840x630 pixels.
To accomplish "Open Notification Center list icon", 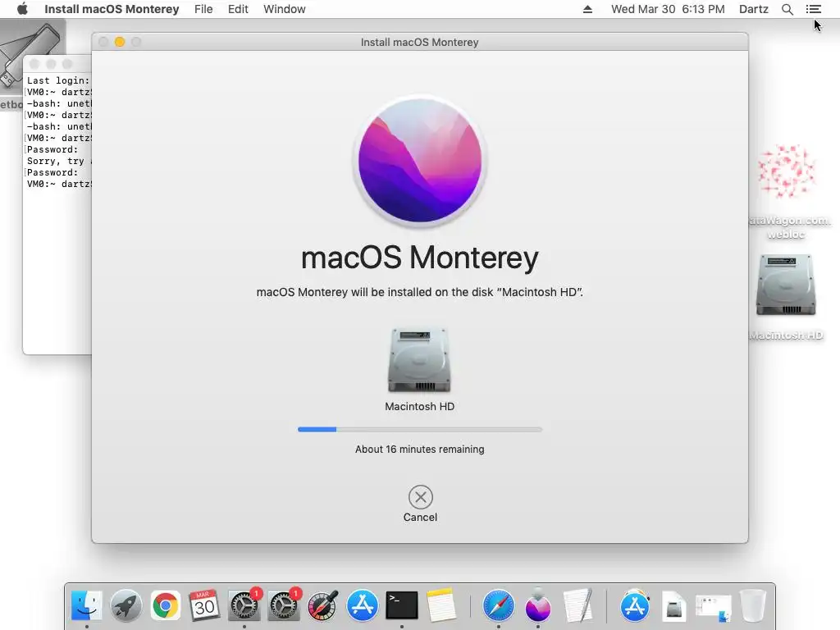I will click(813, 9).
